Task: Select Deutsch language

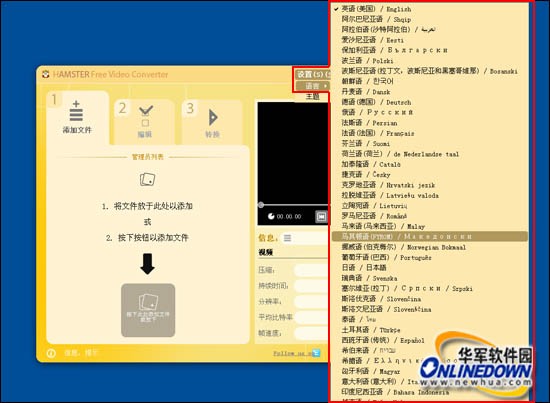Action: point(430,102)
